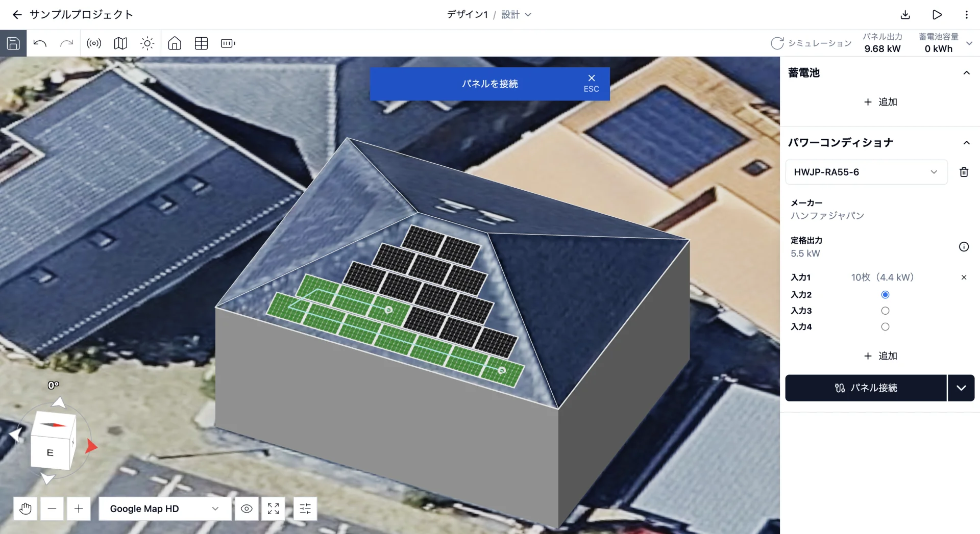980x534 pixels.
Task: Zoom in with the plus button
Action: (x=79, y=508)
